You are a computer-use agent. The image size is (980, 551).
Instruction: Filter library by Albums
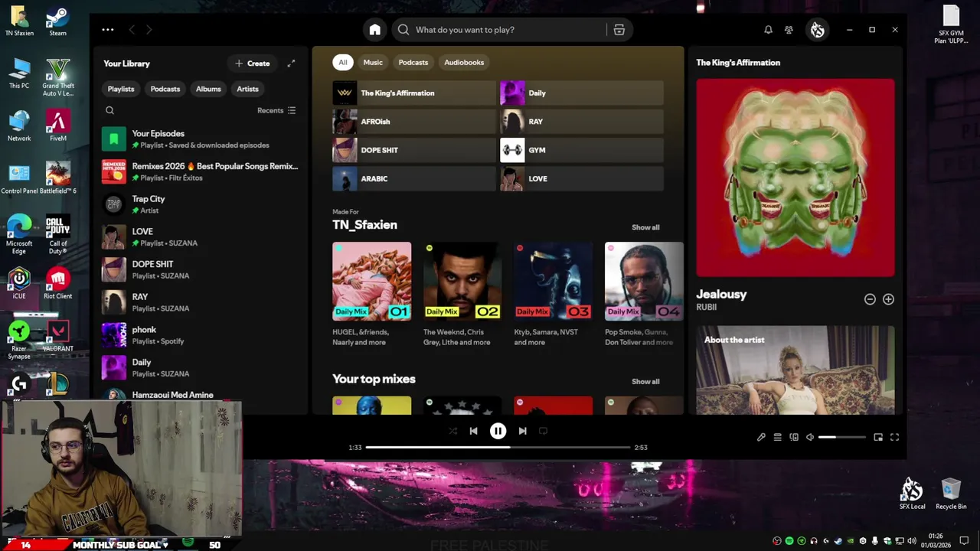(208, 89)
